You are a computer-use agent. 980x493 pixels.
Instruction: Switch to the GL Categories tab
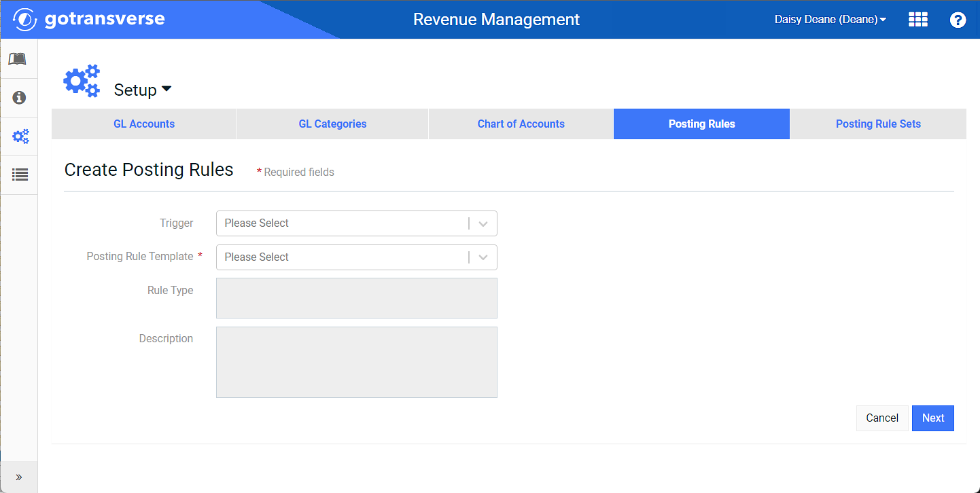tap(332, 124)
